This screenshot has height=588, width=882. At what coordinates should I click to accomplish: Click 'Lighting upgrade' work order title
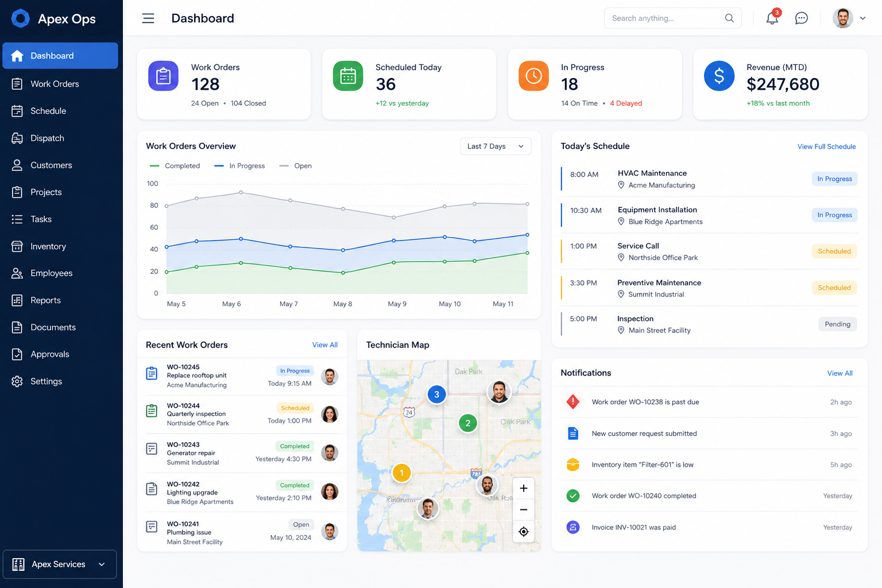click(192, 493)
